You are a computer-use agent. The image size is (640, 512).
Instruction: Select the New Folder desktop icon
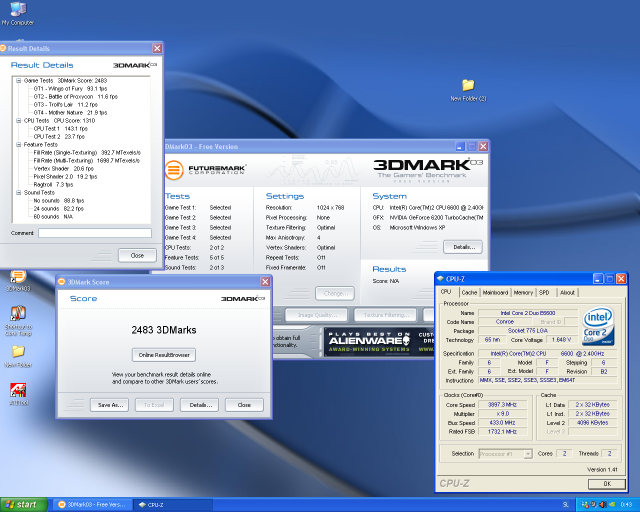pyautogui.click(x=18, y=356)
